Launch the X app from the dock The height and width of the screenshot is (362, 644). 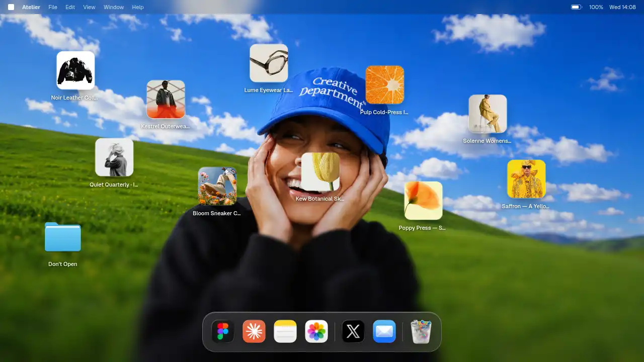coord(353,332)
